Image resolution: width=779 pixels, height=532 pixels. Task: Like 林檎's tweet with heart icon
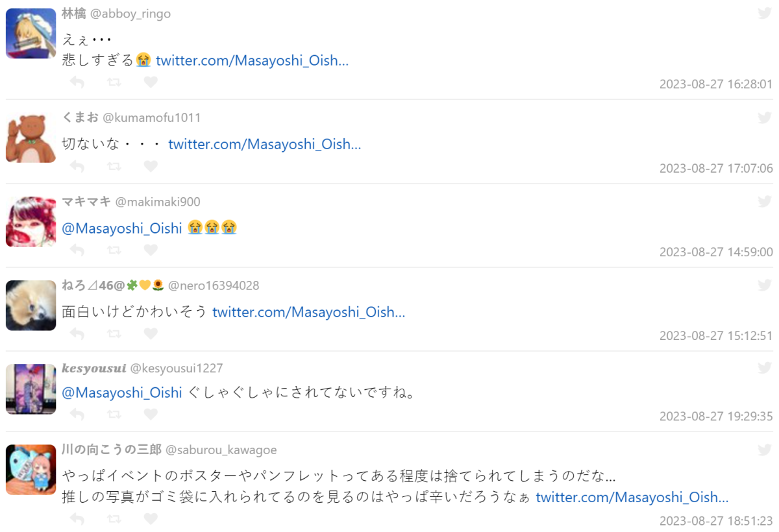click(151, 82)
